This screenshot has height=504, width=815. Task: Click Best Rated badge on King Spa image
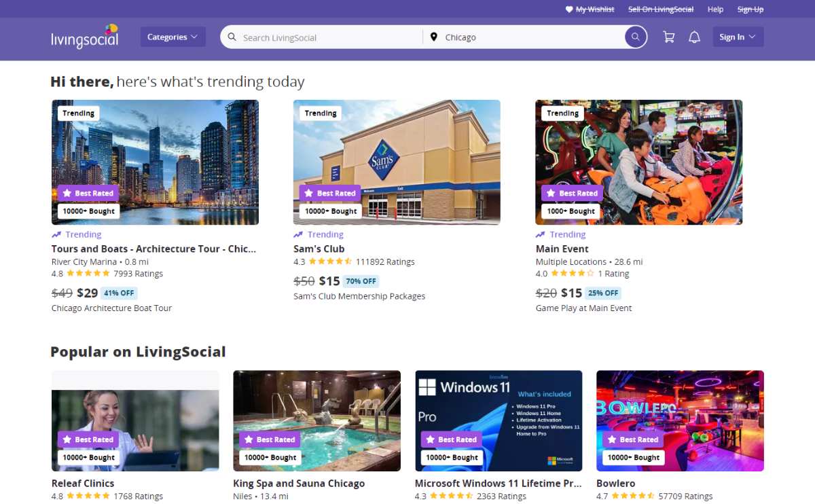pyautogui.click(x=270, y=439)
